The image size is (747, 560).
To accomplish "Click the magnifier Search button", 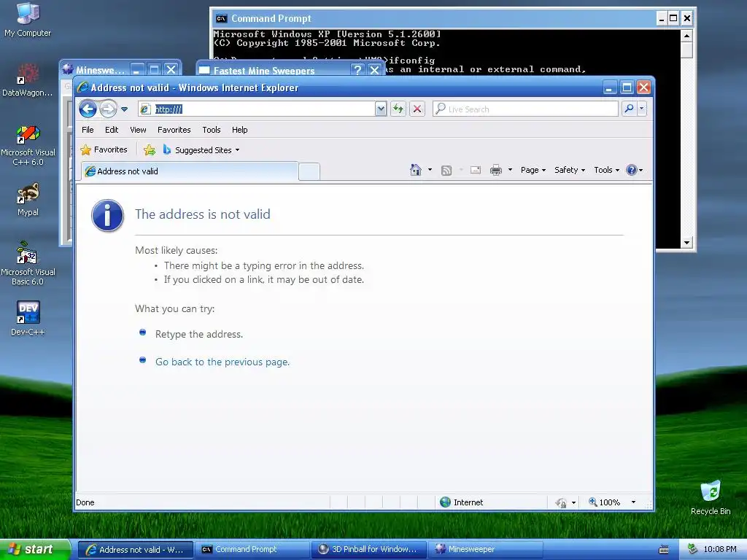I will tap(630, 109).
